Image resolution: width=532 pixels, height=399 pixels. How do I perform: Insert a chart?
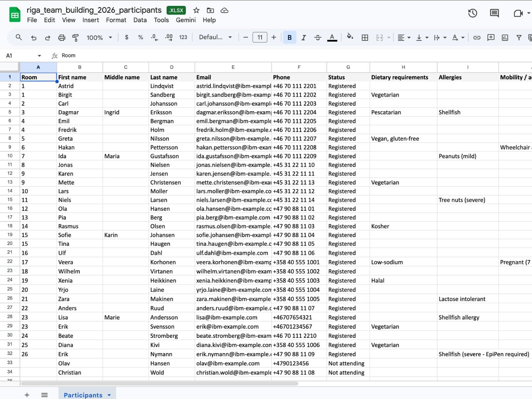tap(505, 37)
